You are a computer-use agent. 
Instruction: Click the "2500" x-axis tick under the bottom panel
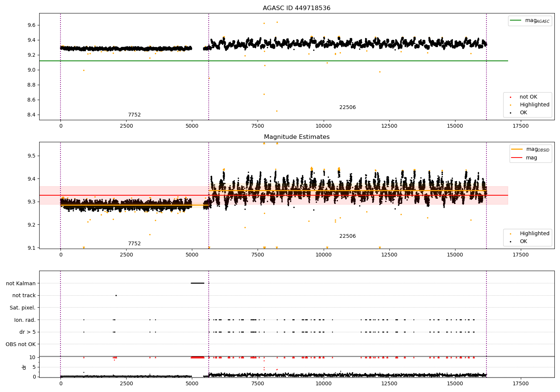[x=126, y=384]
